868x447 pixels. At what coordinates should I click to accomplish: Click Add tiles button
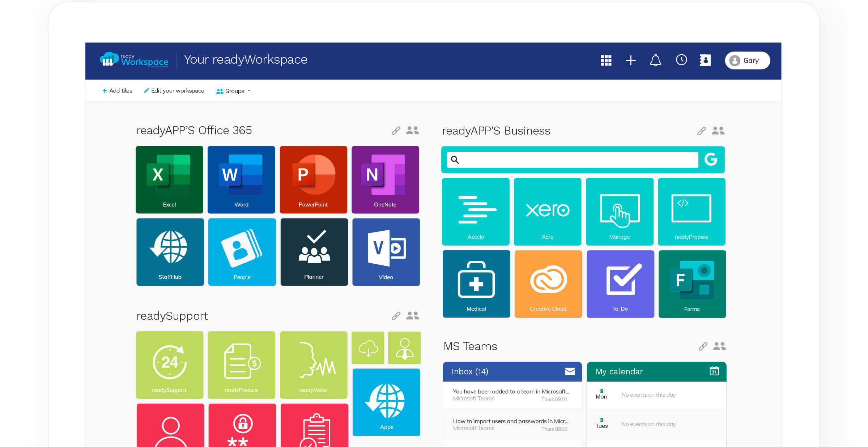(x=117, y=91)
